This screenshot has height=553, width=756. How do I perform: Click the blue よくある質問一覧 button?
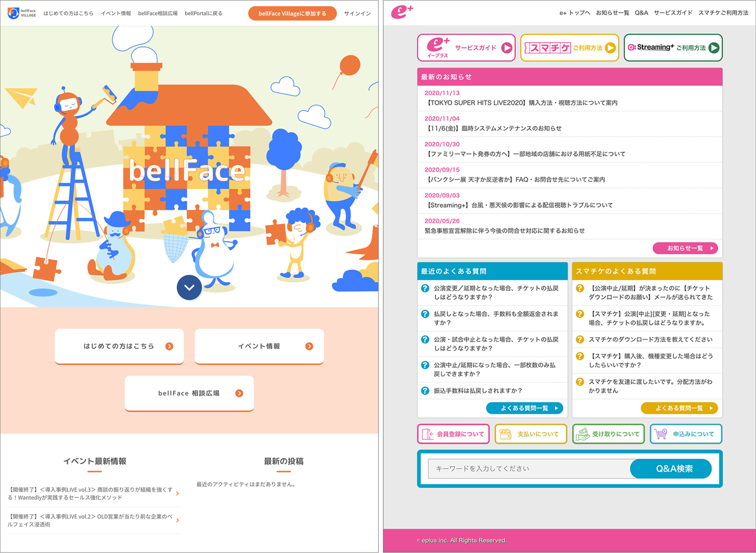tap(524, 408)
